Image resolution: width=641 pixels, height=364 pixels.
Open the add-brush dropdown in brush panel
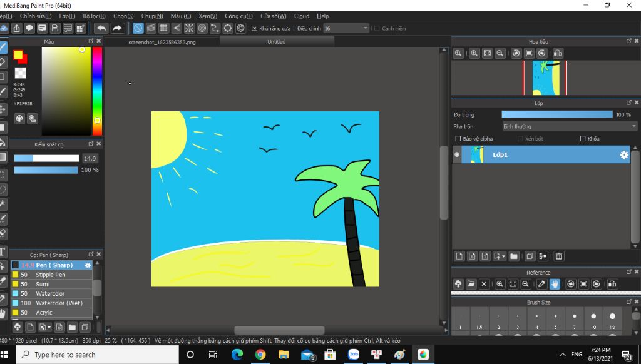[x=49, y=327]
